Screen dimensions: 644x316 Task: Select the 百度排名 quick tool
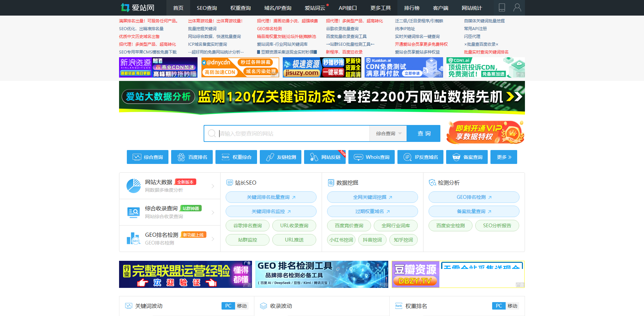click(x=192, y=157)
